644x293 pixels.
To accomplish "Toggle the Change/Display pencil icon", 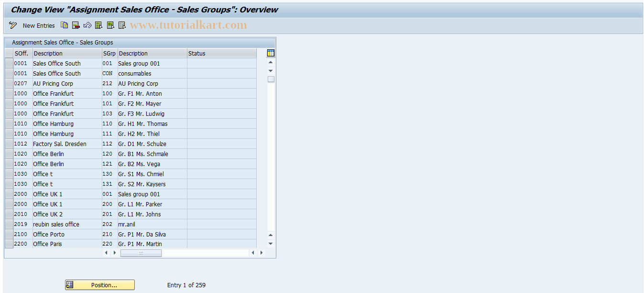I will point(12,25).
